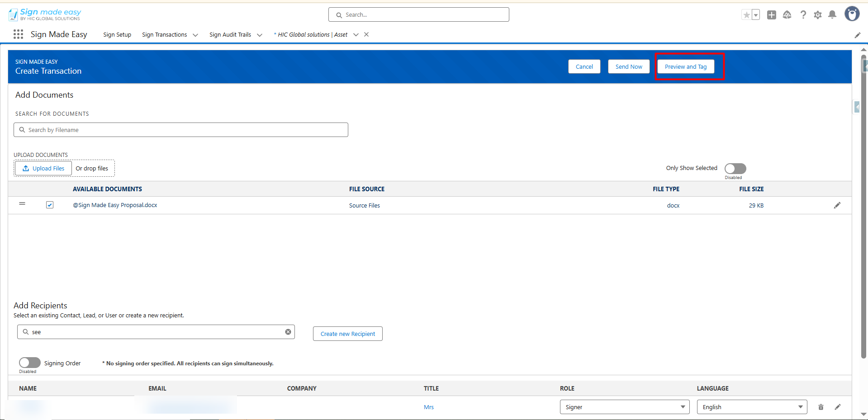Click the @Sign Made Easy Proposal.docx filename
Screen dimensions: 868x420
click(x=115, y=205)
